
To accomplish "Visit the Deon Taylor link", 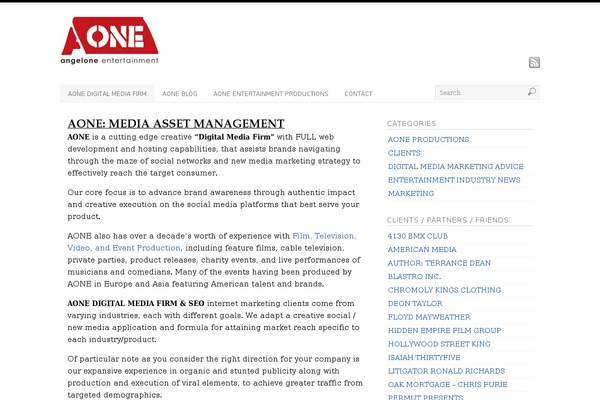I will pos(415,304).
